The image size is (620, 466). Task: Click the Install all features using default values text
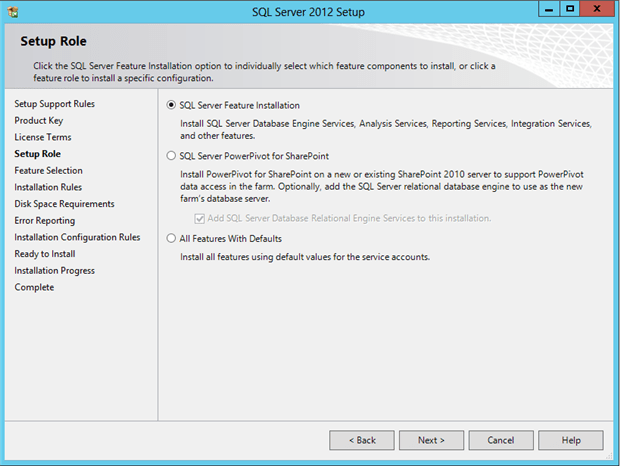pos(305,257)
